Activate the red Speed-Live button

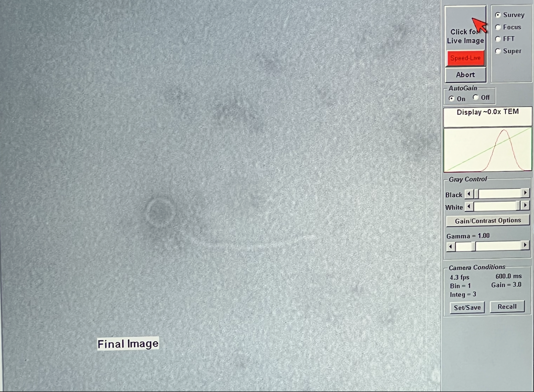click(x=465, y=58)
